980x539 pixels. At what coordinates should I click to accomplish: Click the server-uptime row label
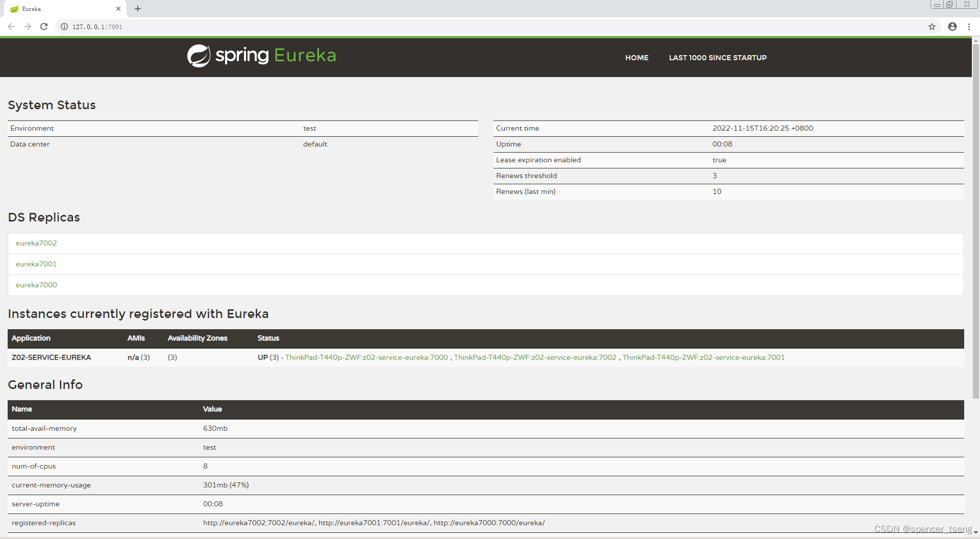(36, 504)
